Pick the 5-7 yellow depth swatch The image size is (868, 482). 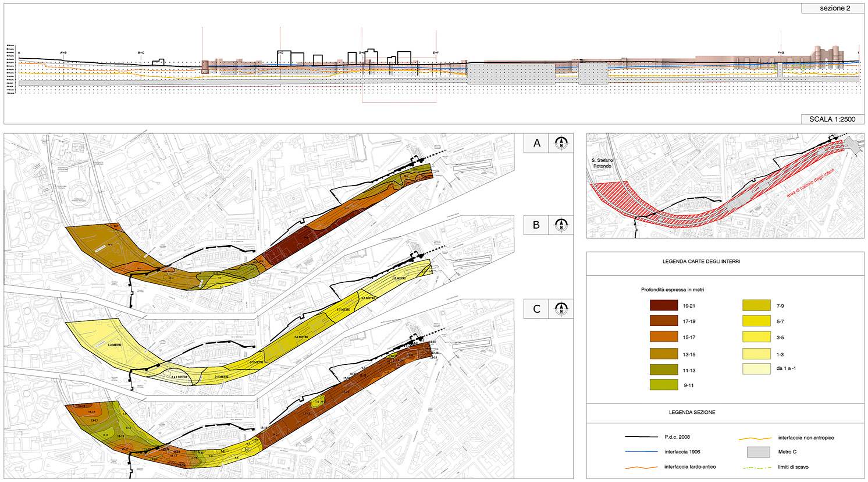(757, 321)
